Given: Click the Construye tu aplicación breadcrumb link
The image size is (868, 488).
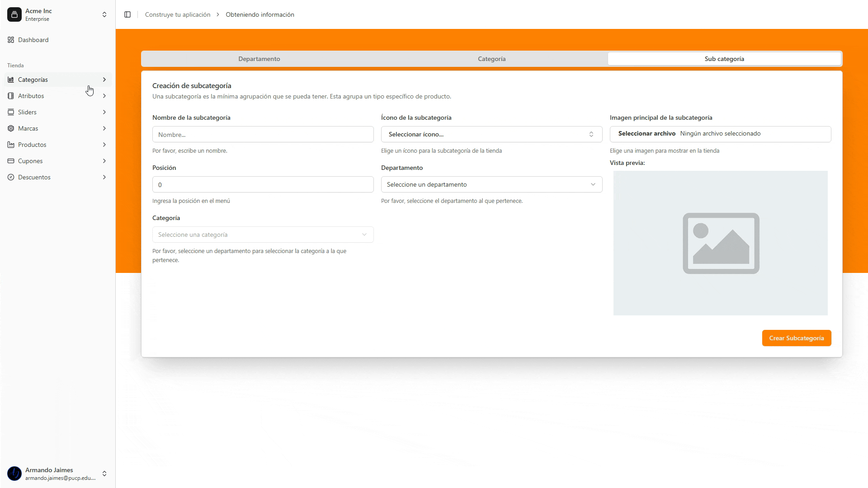Looking at the screenshot, I should pos(178,14).
